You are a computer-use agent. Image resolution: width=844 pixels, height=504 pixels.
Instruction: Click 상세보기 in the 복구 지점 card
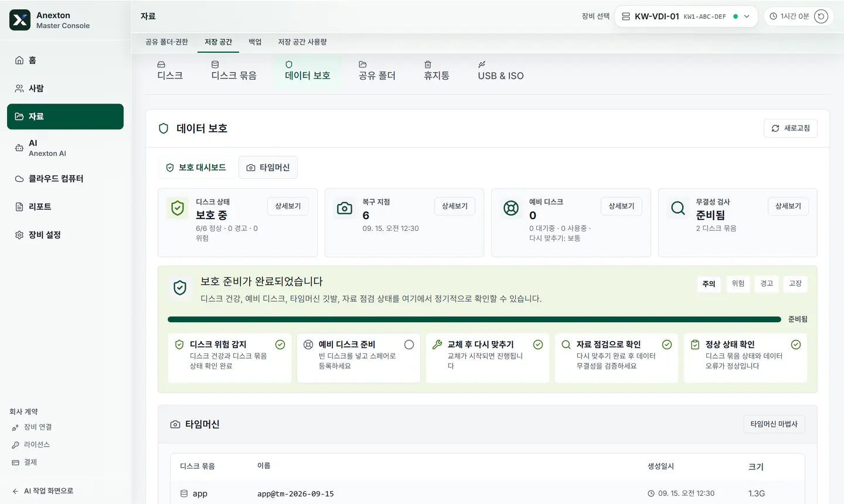(x=455, y=206)
